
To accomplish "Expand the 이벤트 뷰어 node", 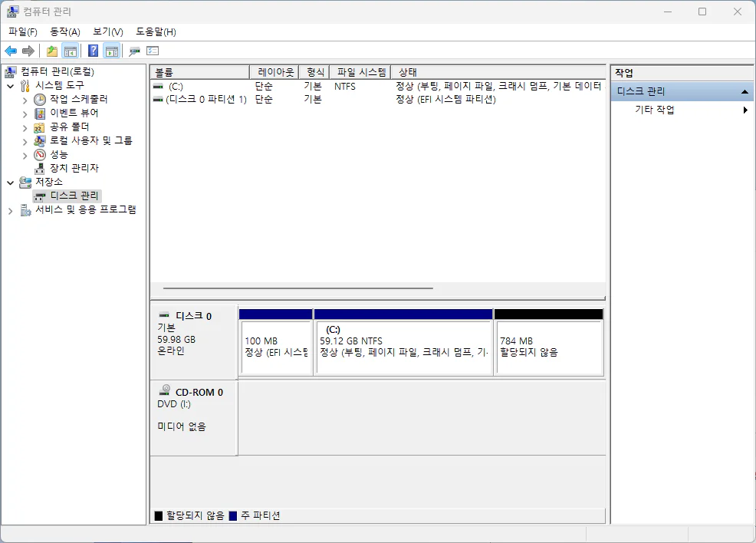I will pyautogui.click(x=25, y=114).
